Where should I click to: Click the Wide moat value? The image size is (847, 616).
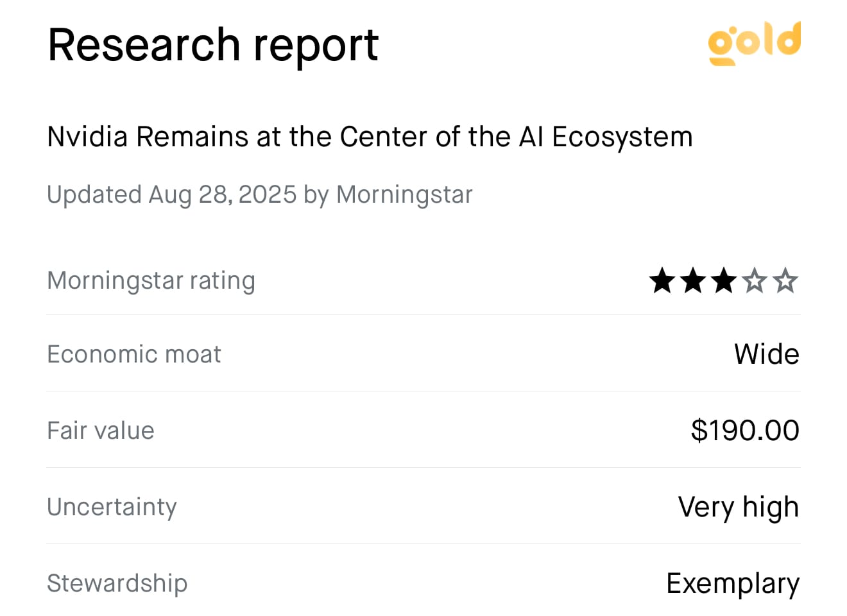tap(767, 354)
